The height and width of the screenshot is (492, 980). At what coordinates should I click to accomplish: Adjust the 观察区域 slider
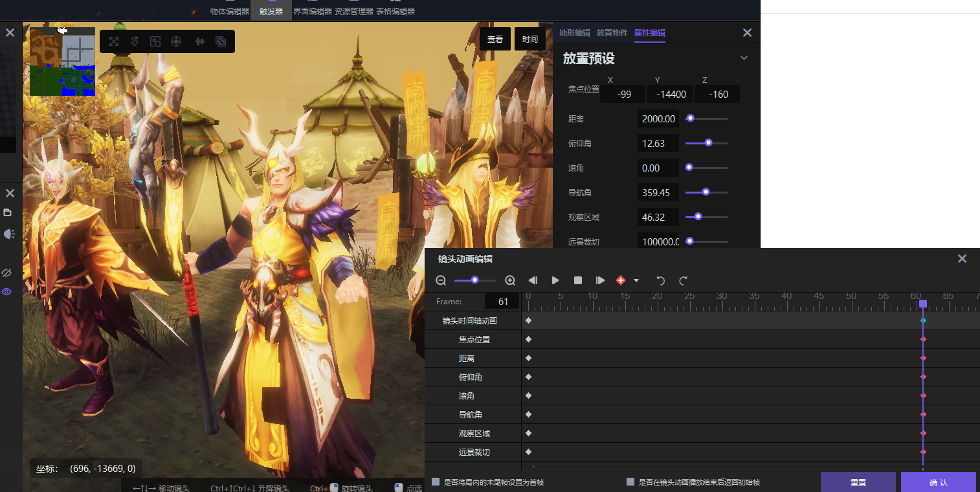click(706, 217)
